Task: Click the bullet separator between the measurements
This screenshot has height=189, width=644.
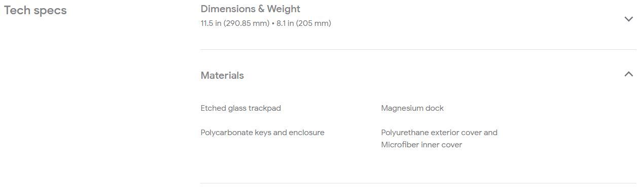Action: (273, 23)
